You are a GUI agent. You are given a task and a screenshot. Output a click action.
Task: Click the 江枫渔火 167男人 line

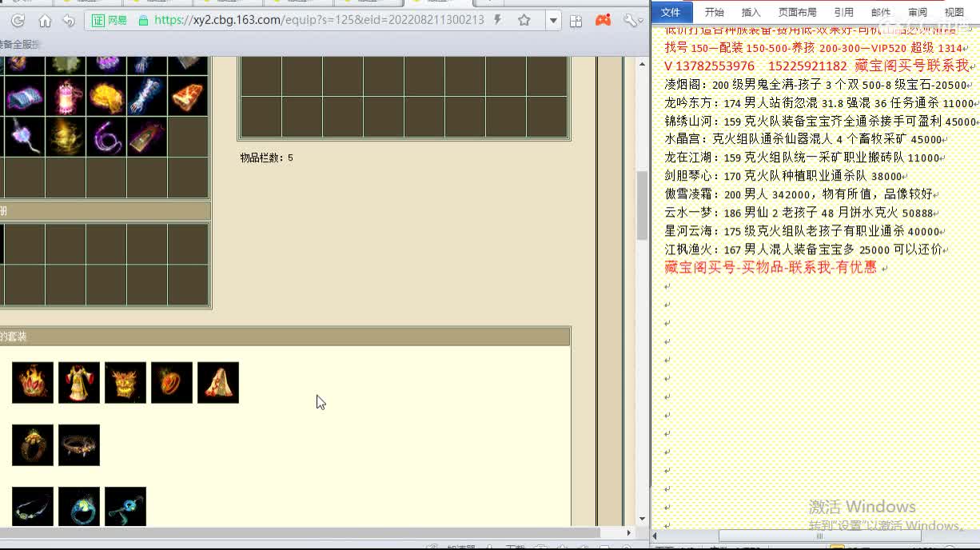coord(806,249)
